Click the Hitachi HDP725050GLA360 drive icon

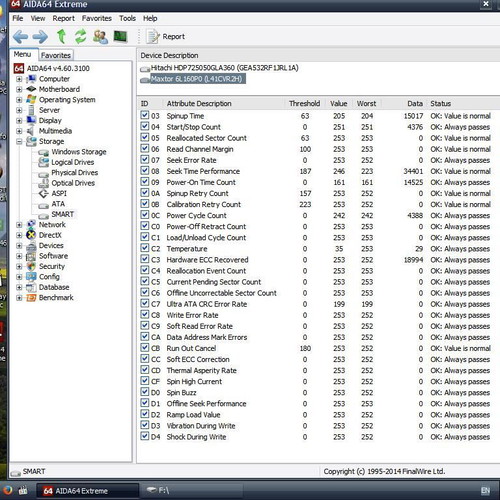pos(145,69)
